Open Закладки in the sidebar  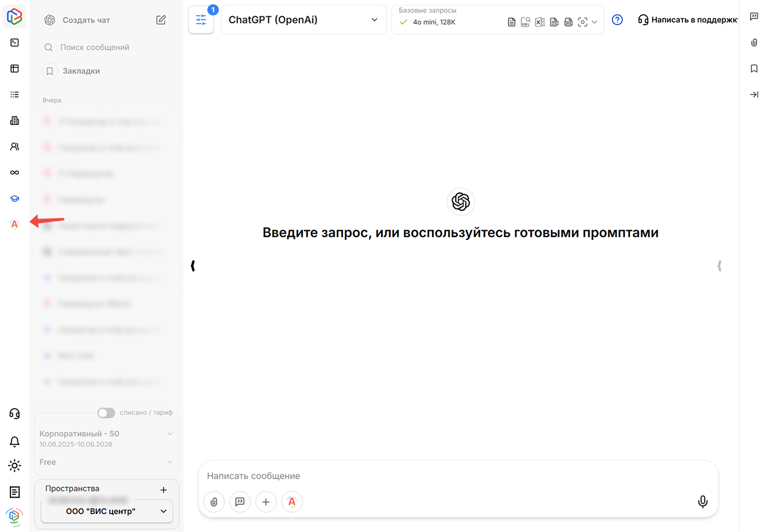81,71
